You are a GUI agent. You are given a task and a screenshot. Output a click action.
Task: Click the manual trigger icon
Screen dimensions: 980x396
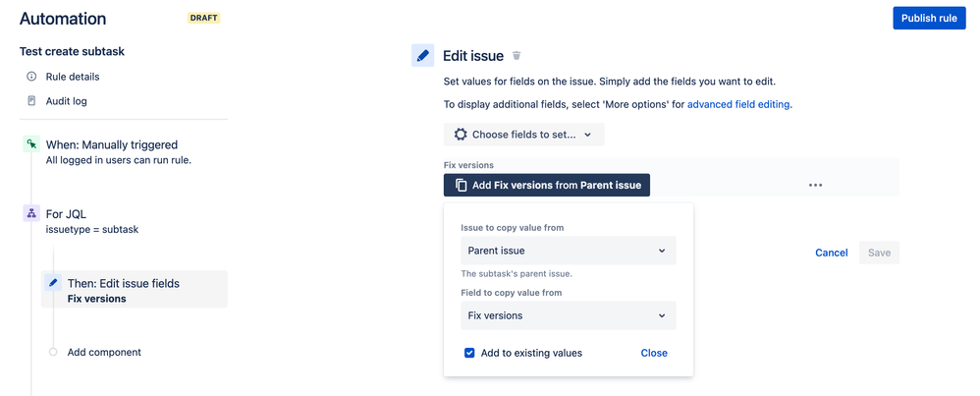pos(31,144)
